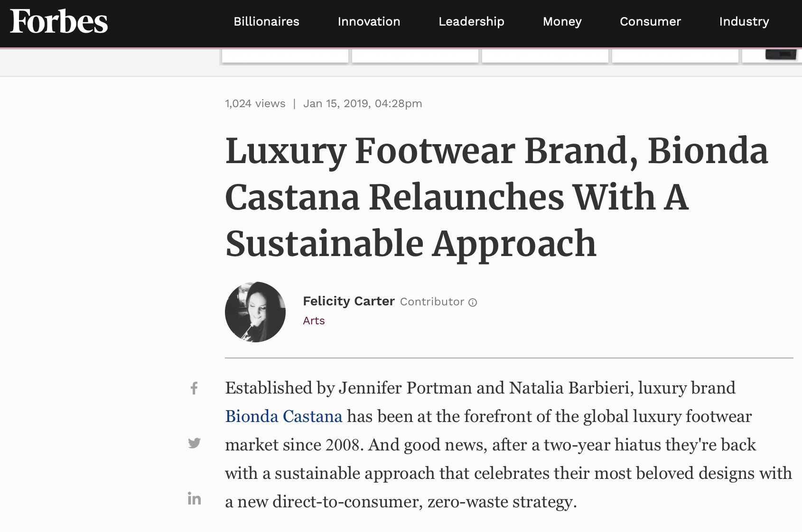Follow the Bionda Castana hyperlink

coord(284,416)
